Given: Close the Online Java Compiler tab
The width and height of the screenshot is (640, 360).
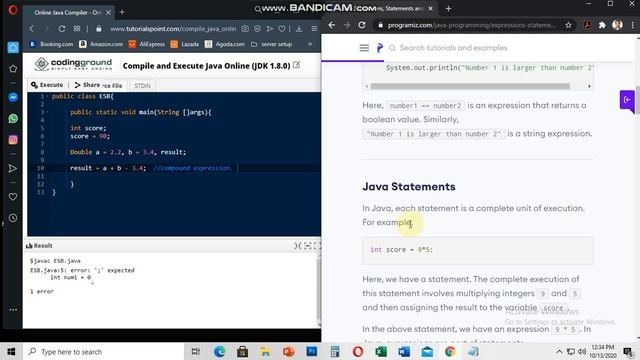Looking at the screenshot, I should (109, 12).
